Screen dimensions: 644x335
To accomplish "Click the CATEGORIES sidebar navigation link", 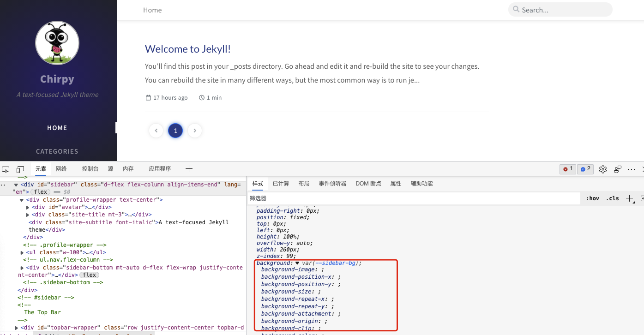I will [x=57, y=151].
